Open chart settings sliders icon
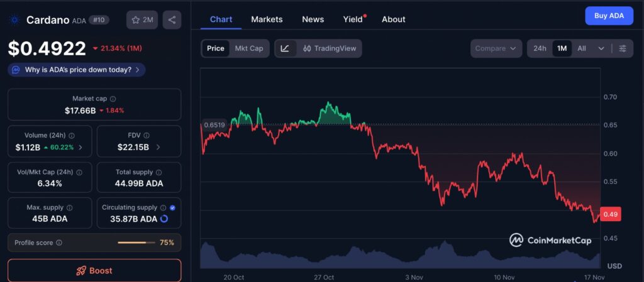Viewport: 644px width, 282px height. pos(623,48)
